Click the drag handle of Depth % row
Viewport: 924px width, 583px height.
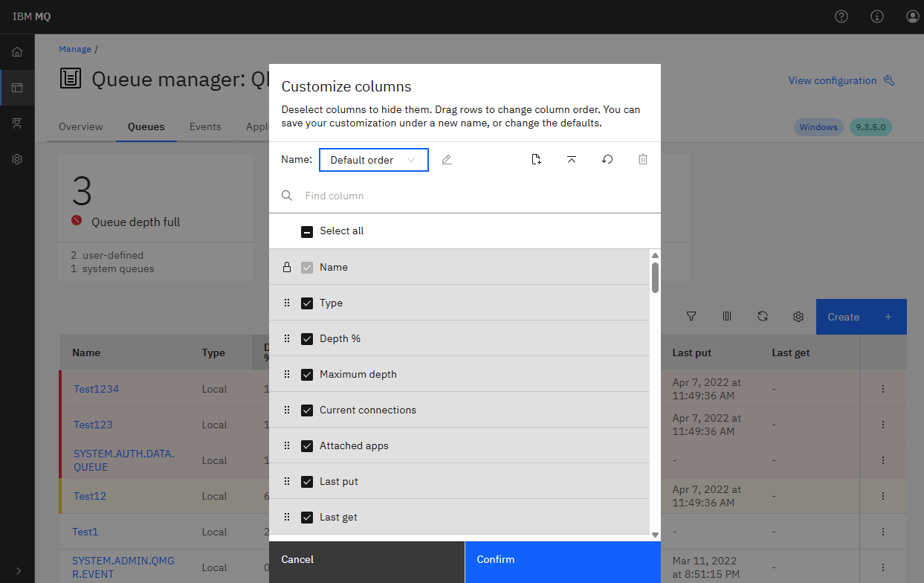pyautogui.click(x=287, y=338)
